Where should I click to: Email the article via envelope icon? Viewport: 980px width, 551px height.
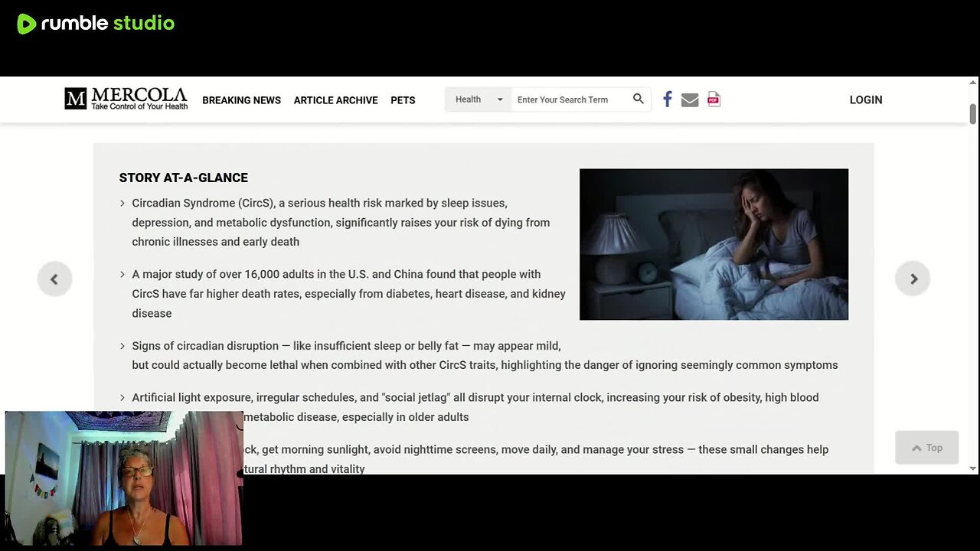click(x=690, y=99)
